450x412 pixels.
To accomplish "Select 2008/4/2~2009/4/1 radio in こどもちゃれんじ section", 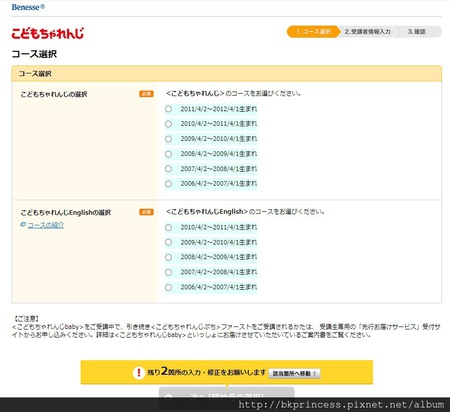I will click(x=168, y=154).
